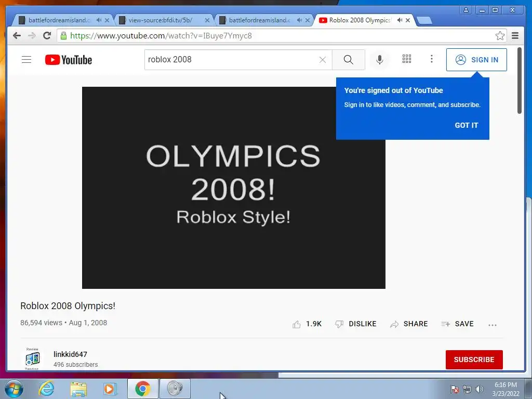
Task: Open a new browser tab
Action: [x=424, y=21]
